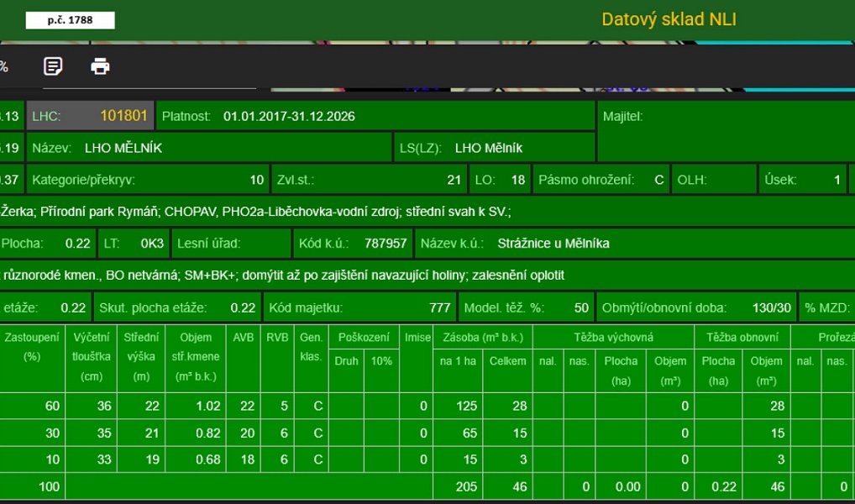This screenshot has height=504, width=855.
Task: Select the stem volume cell 1.02
Action: 195,406
